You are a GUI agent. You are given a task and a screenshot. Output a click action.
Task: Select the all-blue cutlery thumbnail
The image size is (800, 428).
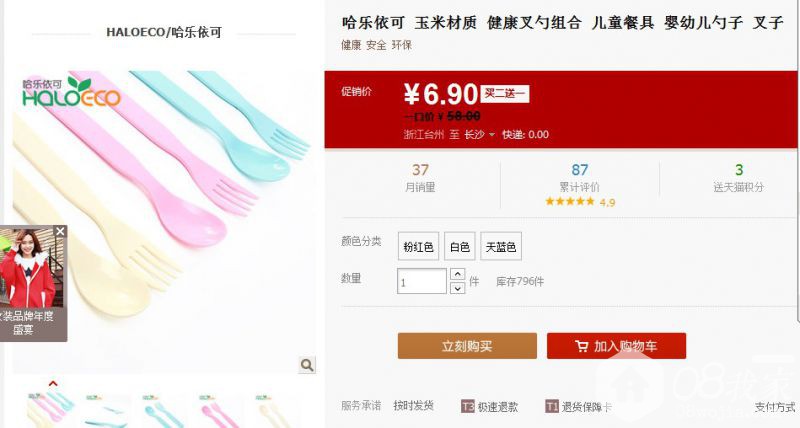(164, 411)
